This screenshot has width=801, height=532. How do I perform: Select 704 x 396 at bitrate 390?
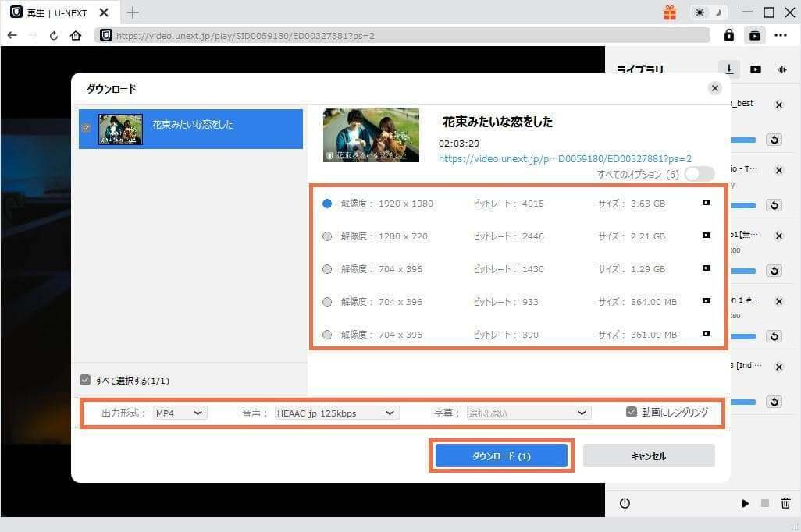(x=327, y=335)
